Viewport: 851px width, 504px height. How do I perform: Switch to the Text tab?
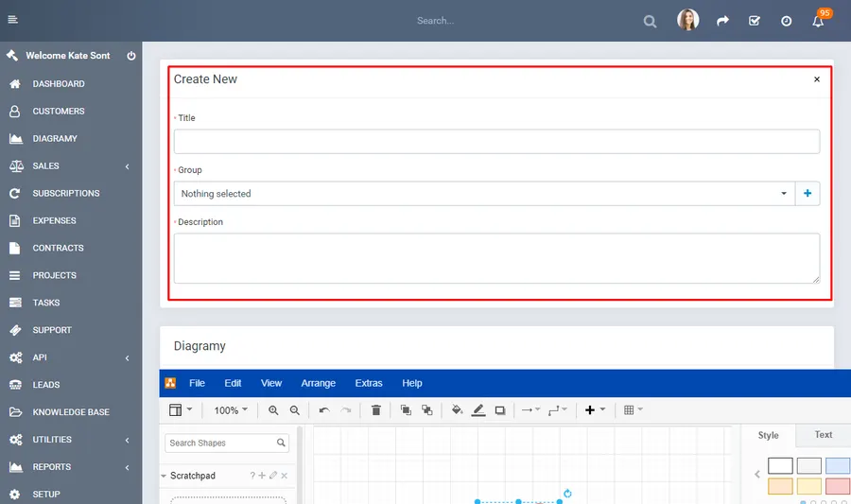click(824, 435)
